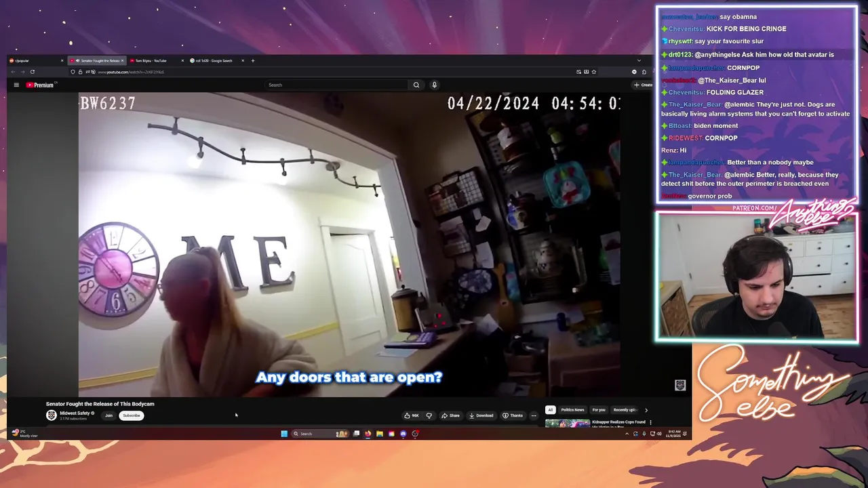This screenshot has width=868, height=488.
Task: Close the r/popular tab
Action: [x=62, y=60]
